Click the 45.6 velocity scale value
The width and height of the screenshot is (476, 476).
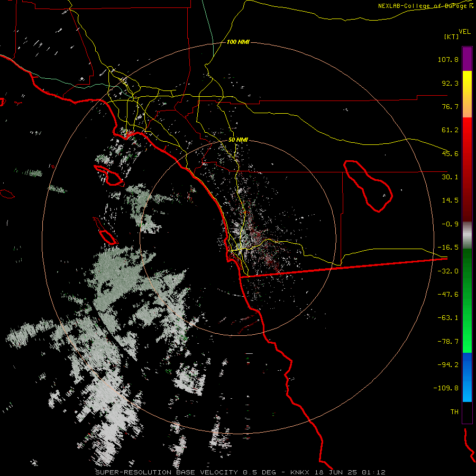(450, 153)
